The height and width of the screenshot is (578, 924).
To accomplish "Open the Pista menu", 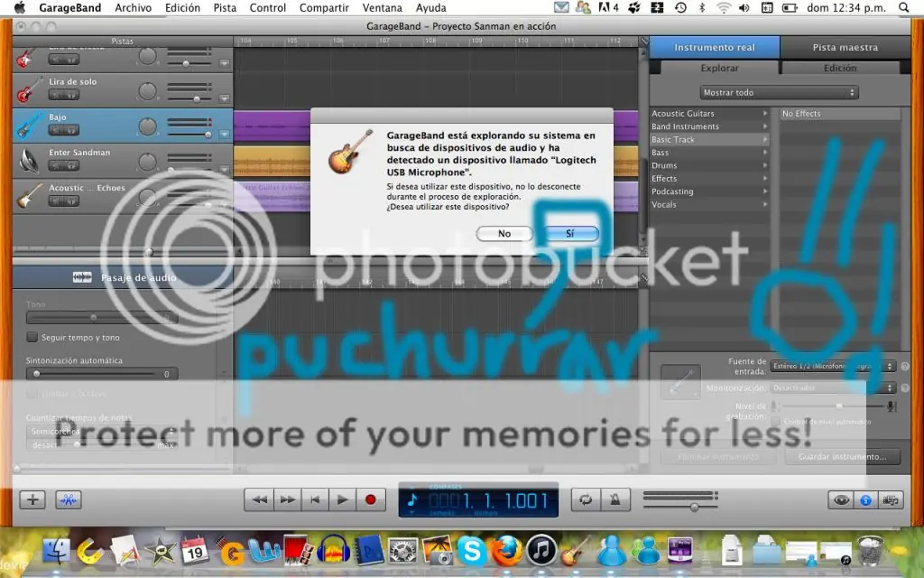I will pyautogui.click(x=225, y=7).
